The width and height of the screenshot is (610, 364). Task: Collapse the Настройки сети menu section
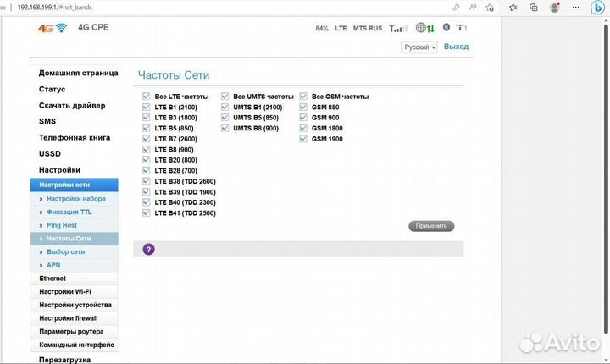pos(74,185)
